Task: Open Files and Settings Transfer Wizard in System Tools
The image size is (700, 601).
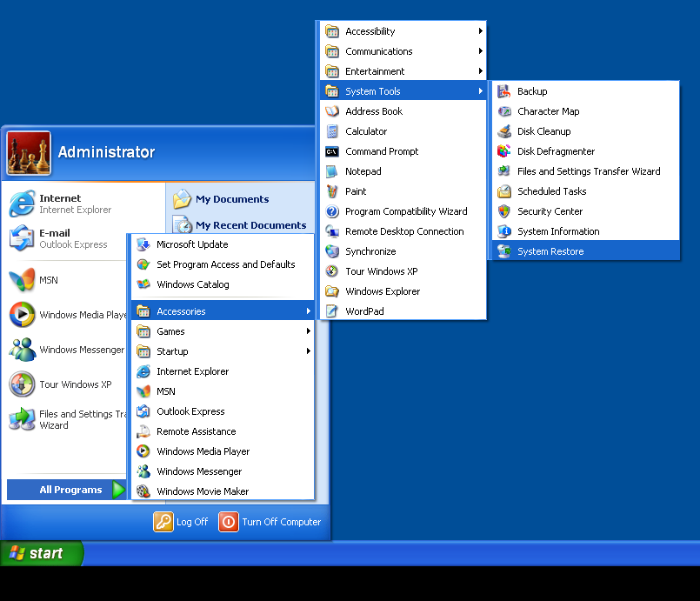Action: (x=585, y=171)
